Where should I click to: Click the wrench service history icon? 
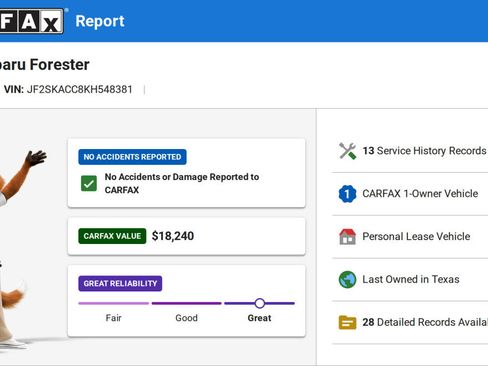(347, 151)
